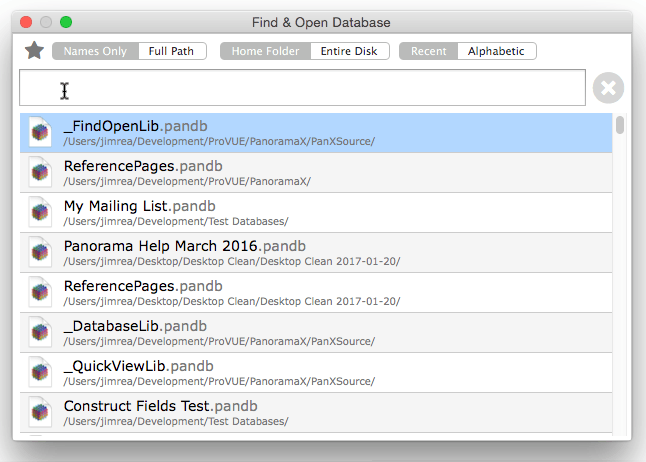Select the Panorama Help March 2016.pandb name
This screenshot has width=646, height=462.
[185, 246]
